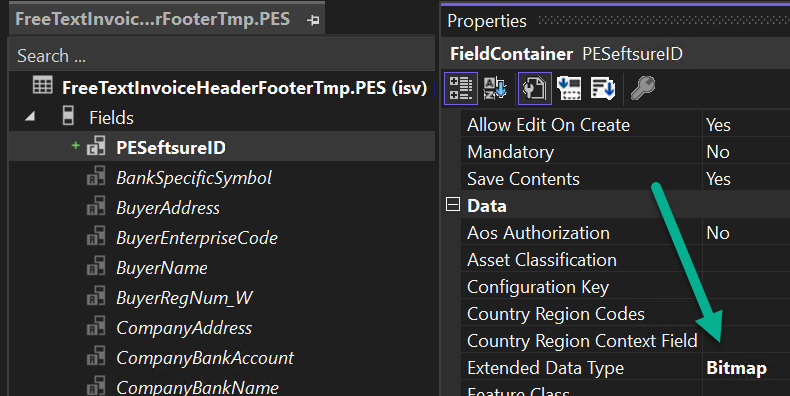790x396 pixels.
Task: Select the BuyerAddress field
Action: point(168,208)
